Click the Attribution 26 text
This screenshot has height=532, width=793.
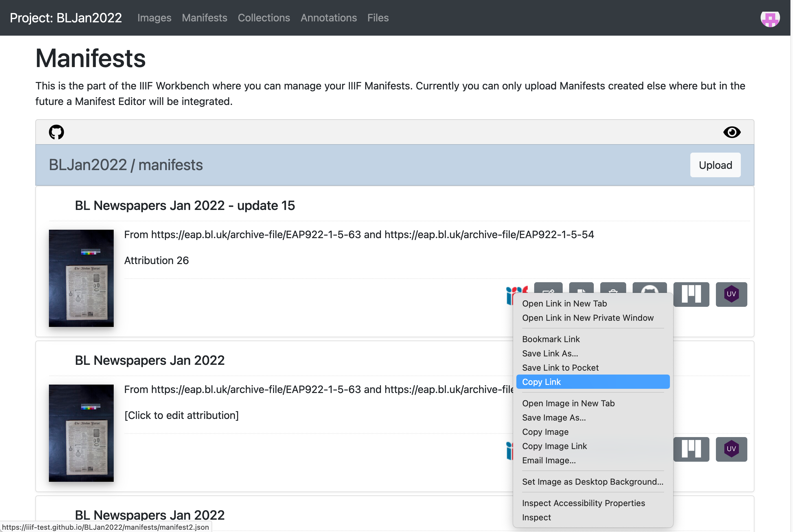(x=156, y=260)
